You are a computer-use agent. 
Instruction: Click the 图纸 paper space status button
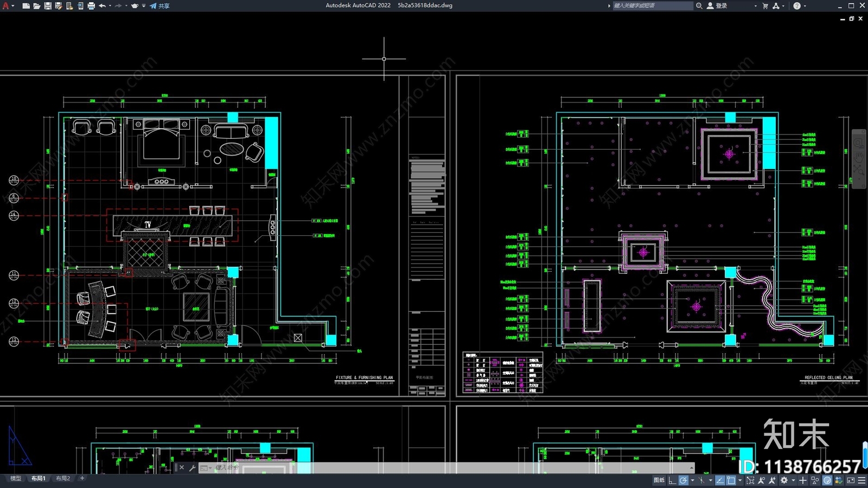coord(659,480)
